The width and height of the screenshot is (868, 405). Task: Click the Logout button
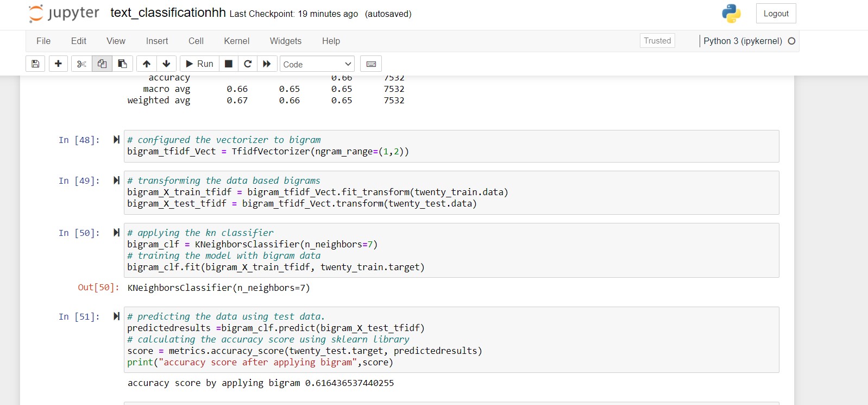(x=776, y=14)
